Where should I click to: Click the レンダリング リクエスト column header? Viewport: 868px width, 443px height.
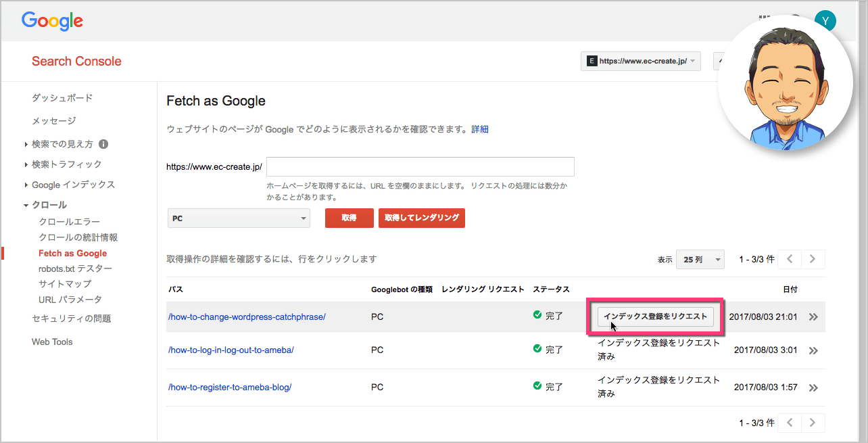[x=483, y=289]
